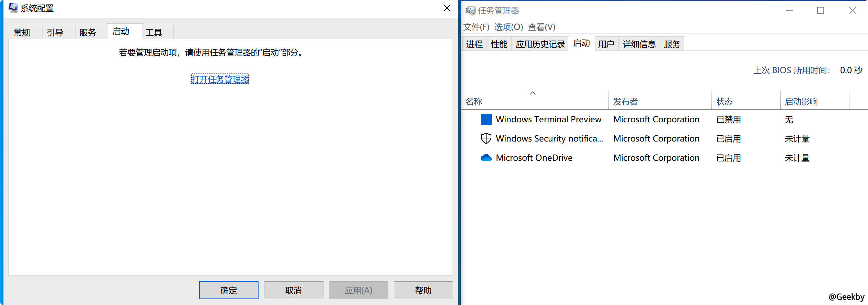Maximize the 任务管理器 window
The width and height of the screenshot is (868, 305).
[821, 11]
